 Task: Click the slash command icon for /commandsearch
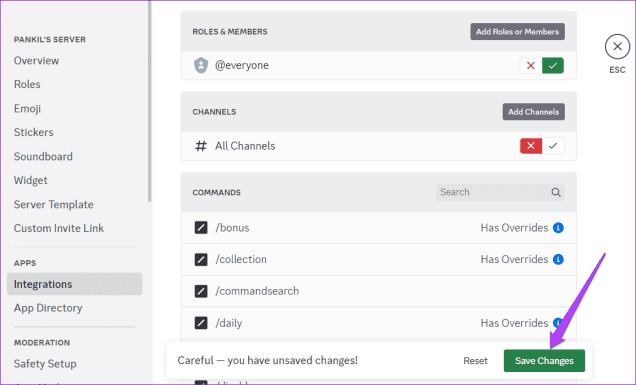[201, 291]
